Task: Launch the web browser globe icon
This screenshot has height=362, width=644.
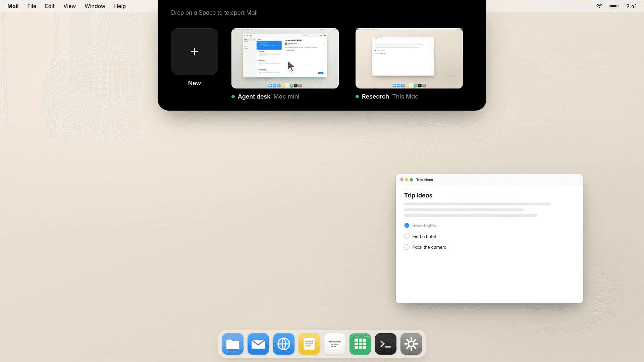Action: coord(284,344)
